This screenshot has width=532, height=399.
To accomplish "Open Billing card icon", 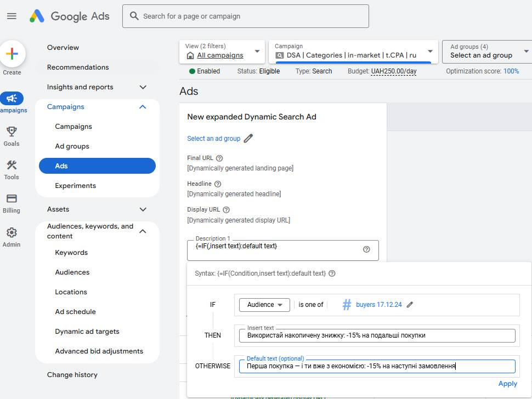I will click(11, 199).
